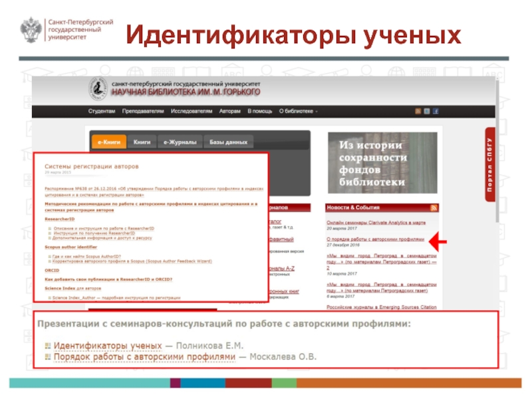The height and width of the screenshot is (399, 532).
Task: Switch to the Базы данных tab
Action: (x=228, y=142)
